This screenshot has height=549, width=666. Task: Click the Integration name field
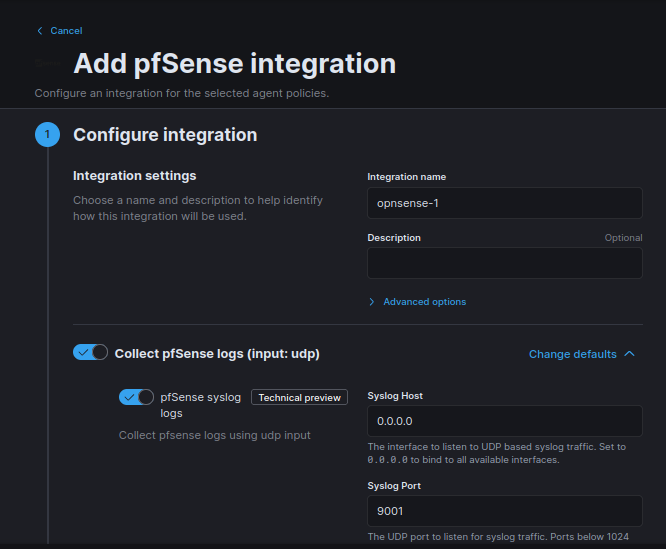[x=504, y=203]
